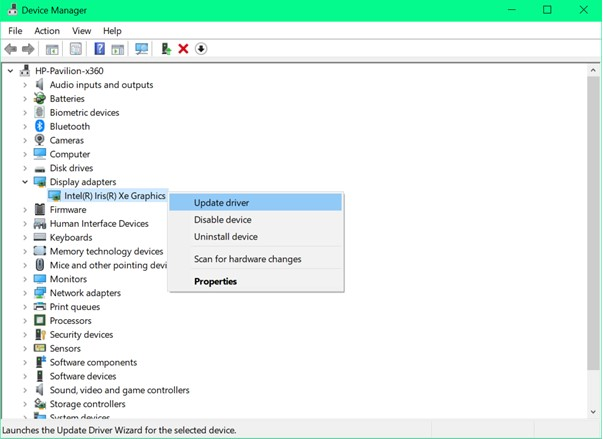Click the Network adapters icon
Image resolution: width=603 pixels, height=439 pixels.
(x=40, y=293)
